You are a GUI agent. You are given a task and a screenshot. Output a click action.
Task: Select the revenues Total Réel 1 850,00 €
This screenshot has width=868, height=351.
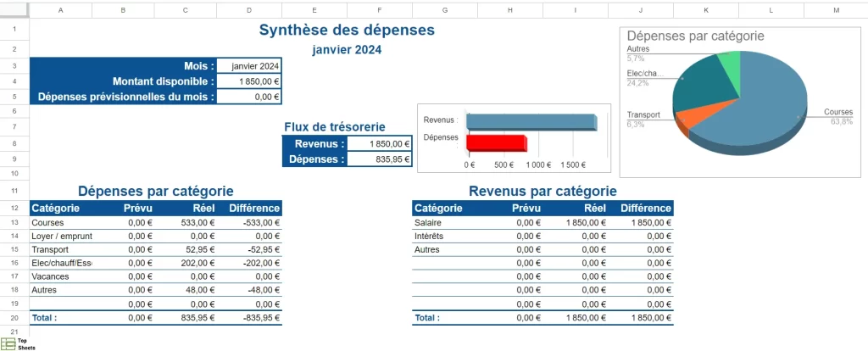[x=576, y=318]
